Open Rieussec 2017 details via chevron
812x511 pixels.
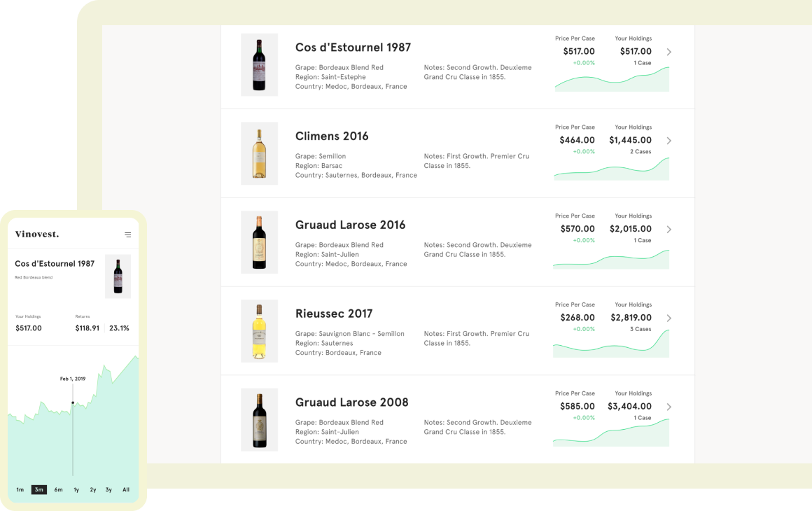669,318
